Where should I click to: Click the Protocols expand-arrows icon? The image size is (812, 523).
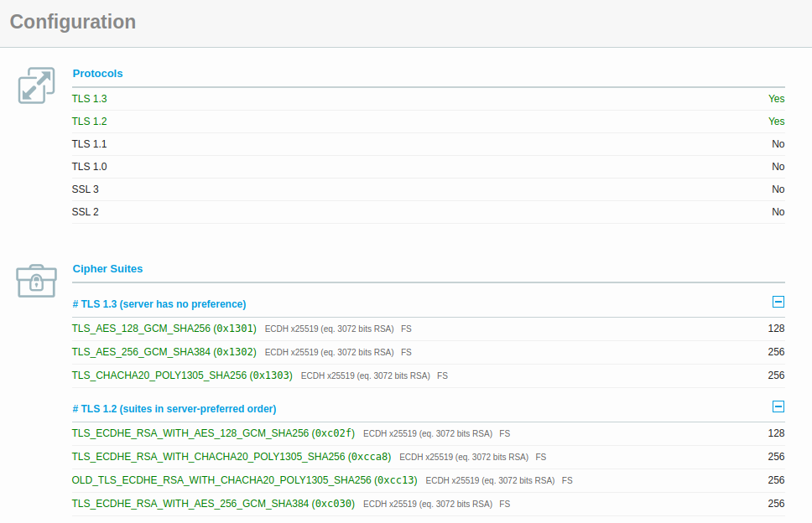tap(36, 85)
